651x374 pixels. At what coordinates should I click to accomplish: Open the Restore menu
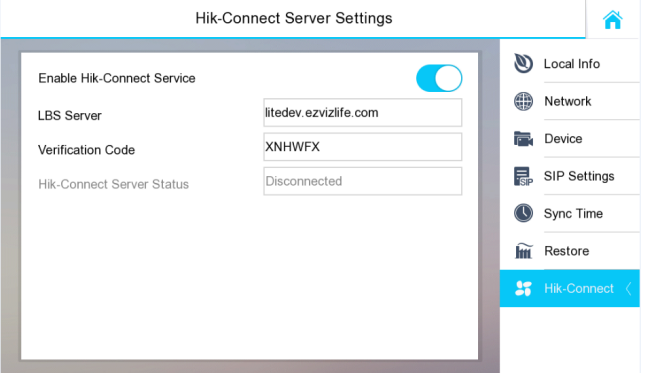point(566,251)
